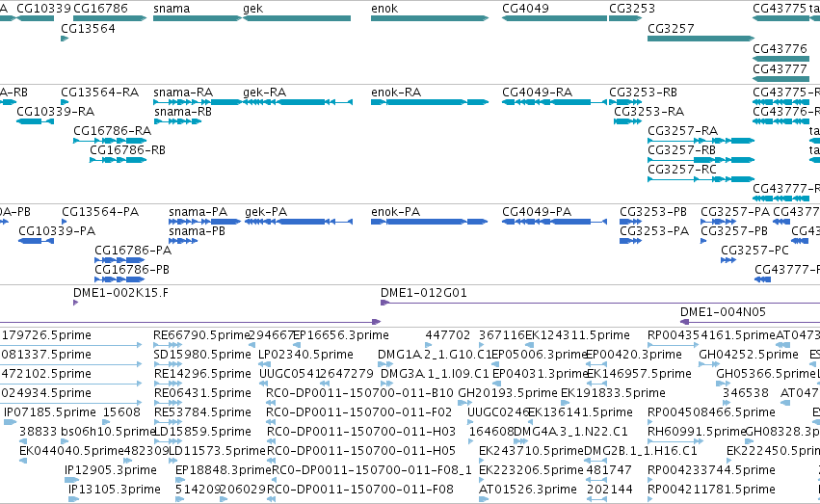Click the CG13564-PA protein label
This screenshot has height=504, width=820.
pos(100,212)
